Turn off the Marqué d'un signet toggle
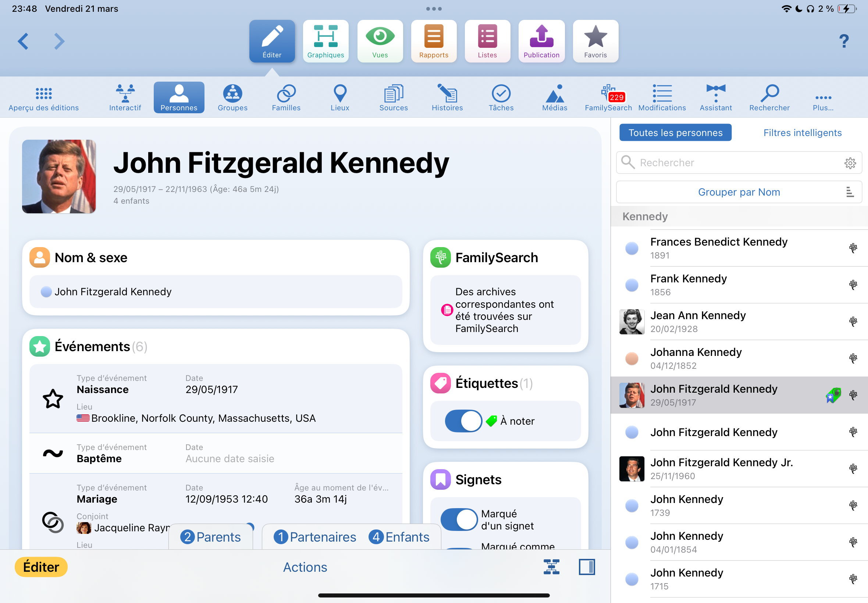 point(459,519)
